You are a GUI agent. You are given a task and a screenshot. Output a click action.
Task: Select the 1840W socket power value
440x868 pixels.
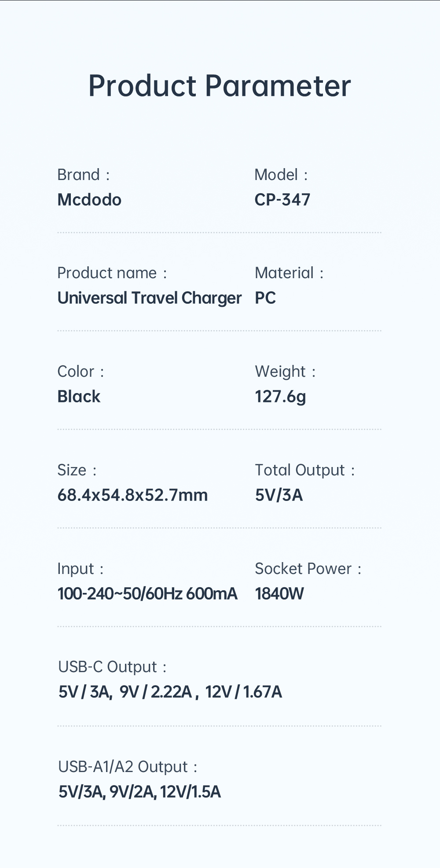[279, 594]
